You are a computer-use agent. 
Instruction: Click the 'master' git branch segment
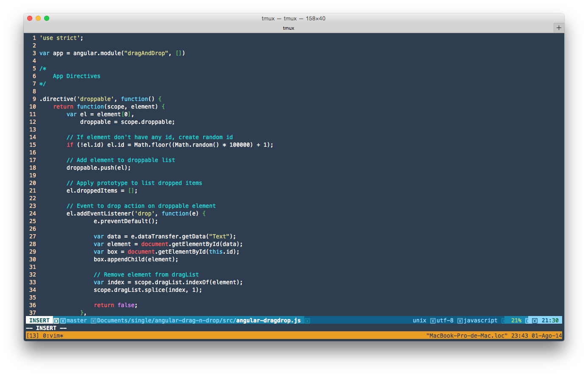77,320
